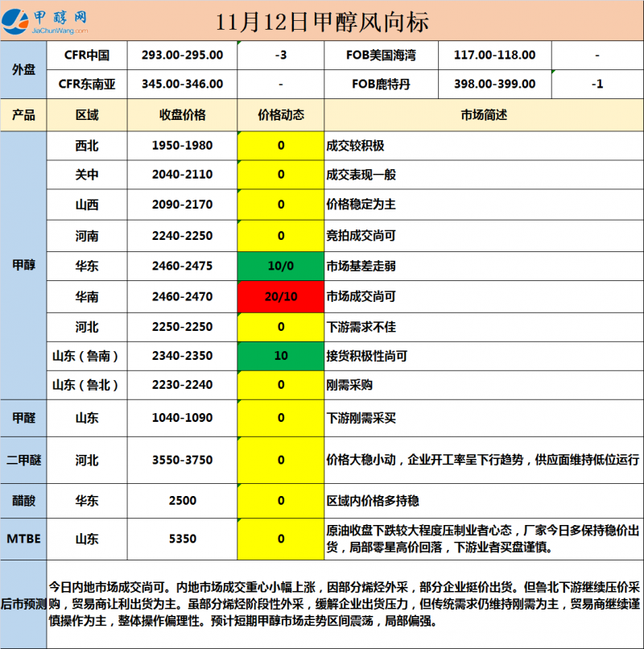Select the "西北" region cell
Screen dimensions: 644x649
click(x=87, y=146)
